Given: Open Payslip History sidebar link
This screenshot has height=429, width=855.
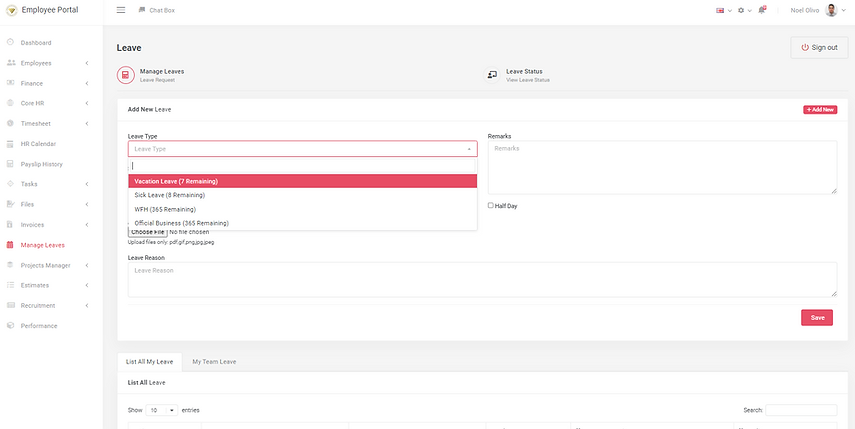Looking at the screenshot, I should coord(41,164).
